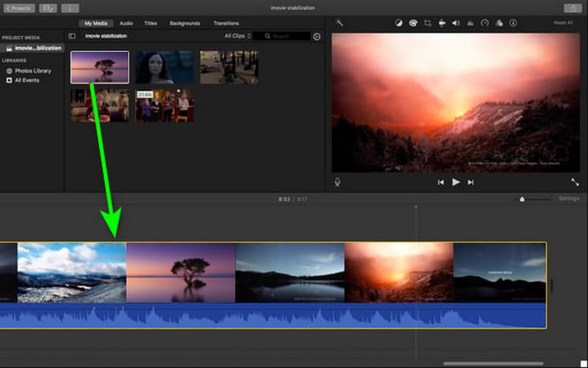The width and height of the screenshot is (588, 368).
Task: Open the Transitions tab
Action: click(226, 24)
